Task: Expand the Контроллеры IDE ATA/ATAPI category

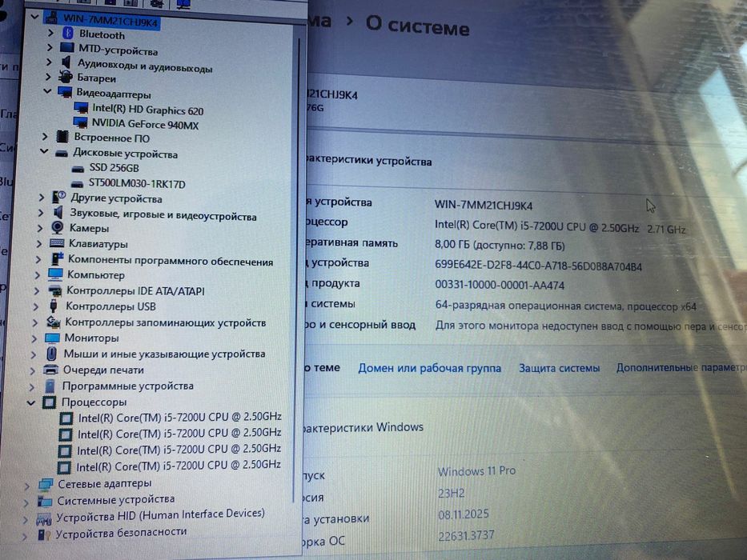Action: 37,290
